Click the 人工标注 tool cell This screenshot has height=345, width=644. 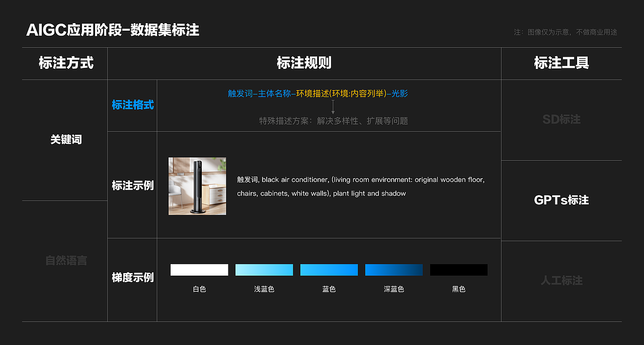coord(561,281)
